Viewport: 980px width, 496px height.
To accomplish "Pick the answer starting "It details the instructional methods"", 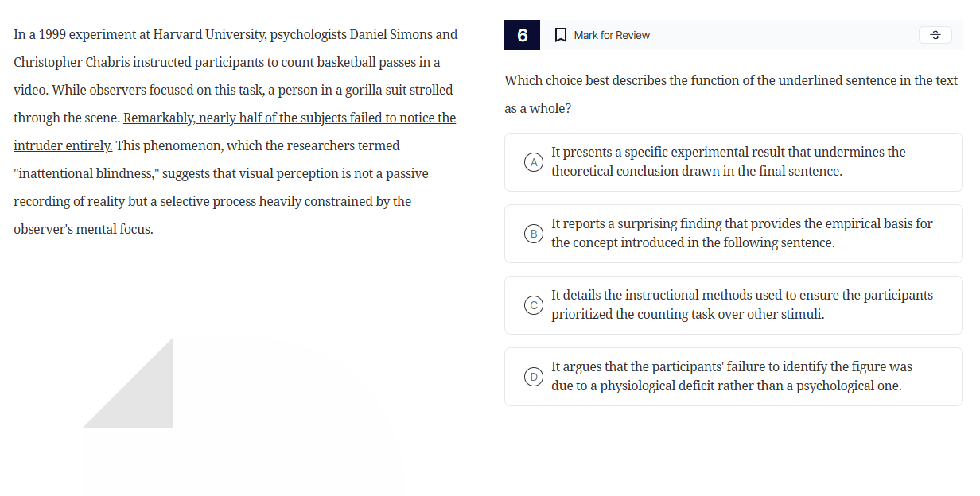I will click(741, 304).
